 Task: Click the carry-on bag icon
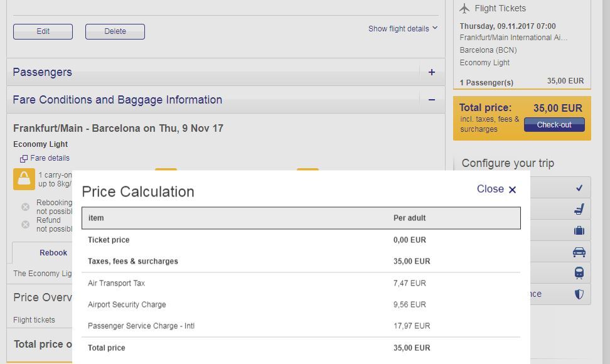coord(24,179)
